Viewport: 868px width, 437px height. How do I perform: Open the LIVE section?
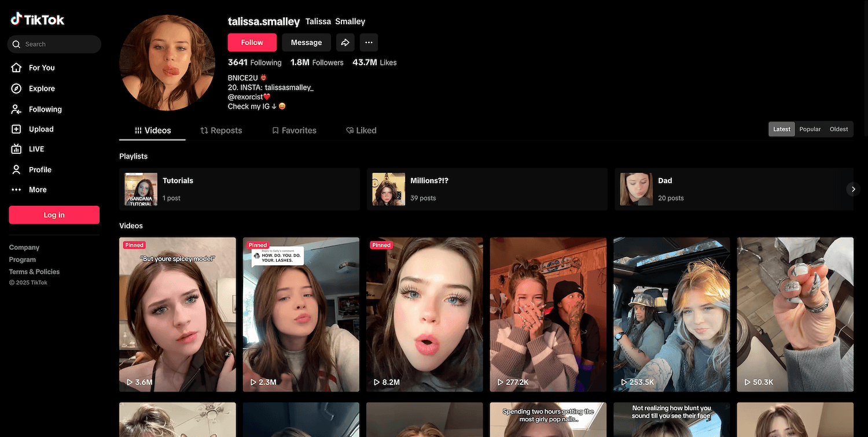click(36, 149)
